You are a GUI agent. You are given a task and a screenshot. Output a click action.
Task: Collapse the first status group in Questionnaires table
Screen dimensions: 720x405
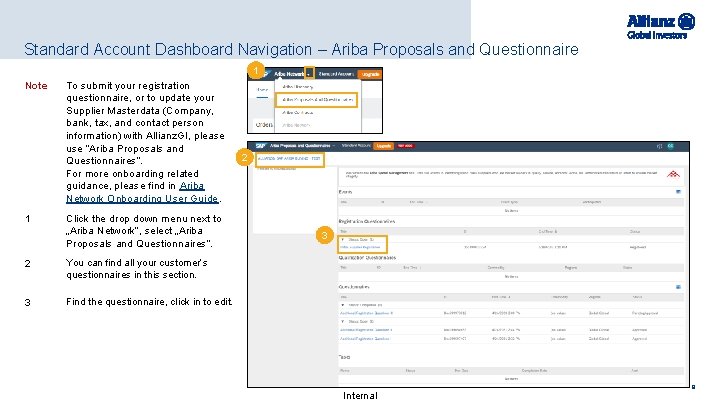point(343,305)
